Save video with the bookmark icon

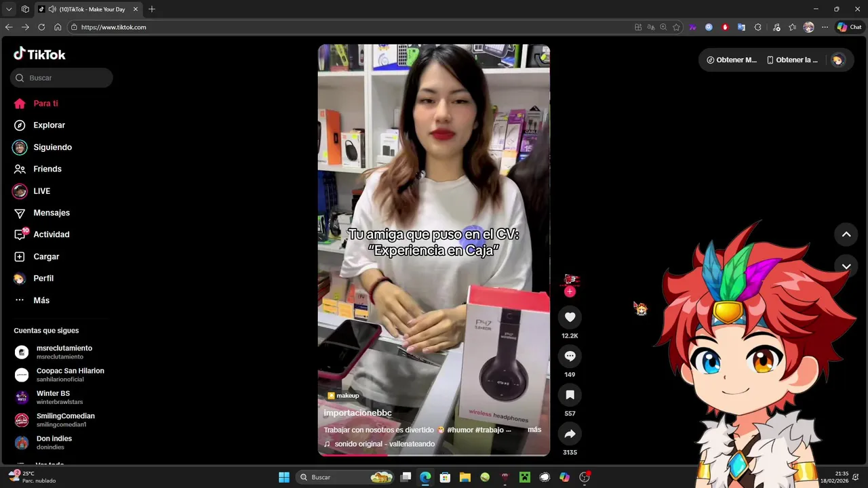(x=570, y=395)
